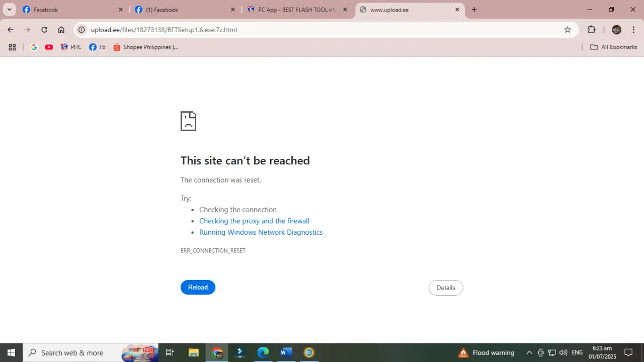The image size is (644, 362).
Task: Open the clock and date panel
Action: [602, 352]
